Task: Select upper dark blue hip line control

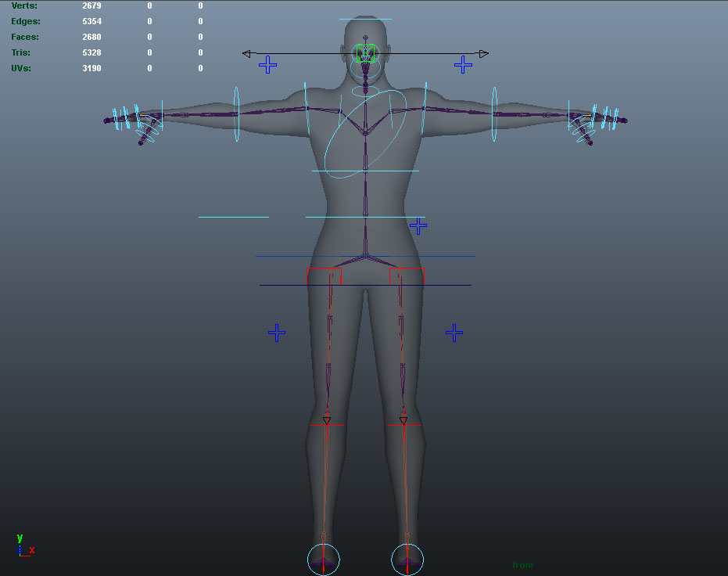Action: (x=365, y=256)
